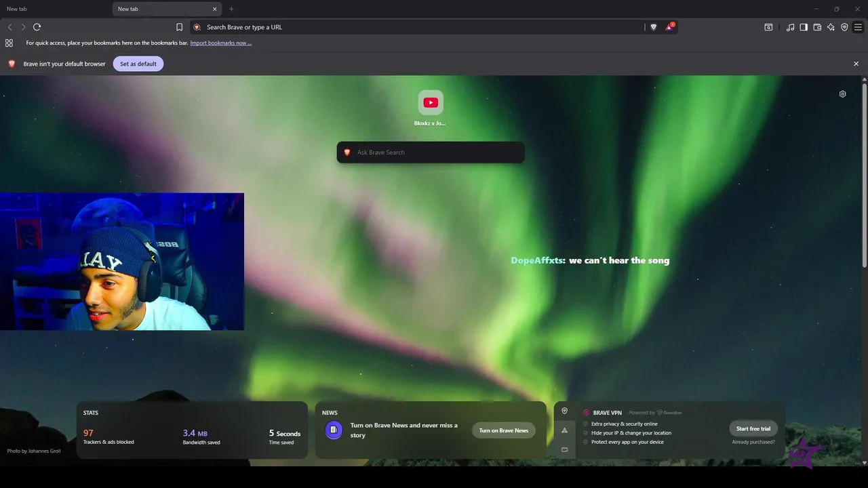This screenshot has width=868, height=488.
Task: Click the BRAVE VPN heading
Action: coord(607,412)
